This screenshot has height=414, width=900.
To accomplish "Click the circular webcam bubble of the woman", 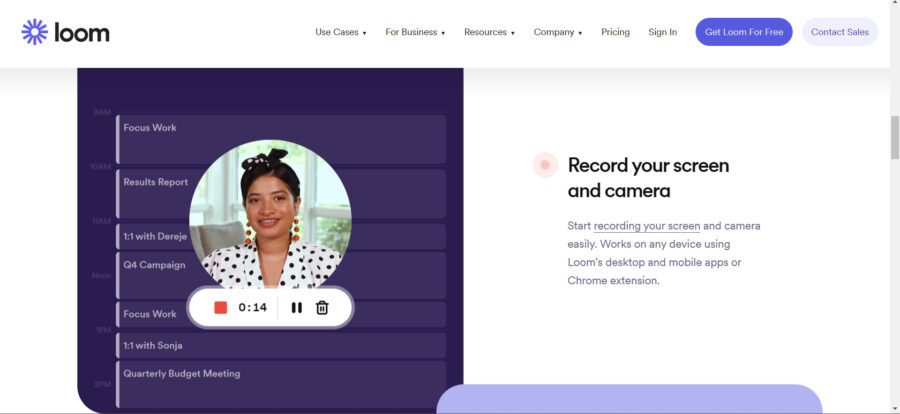I will click(x=270, y=214).
